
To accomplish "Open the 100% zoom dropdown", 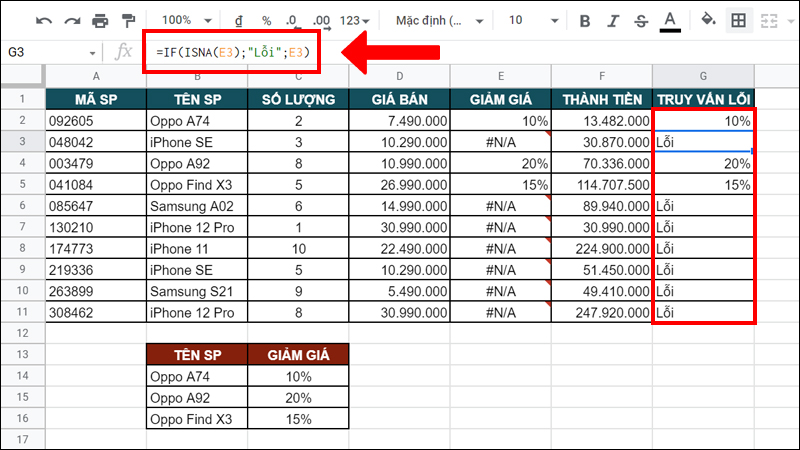I will tap(186, 20).
